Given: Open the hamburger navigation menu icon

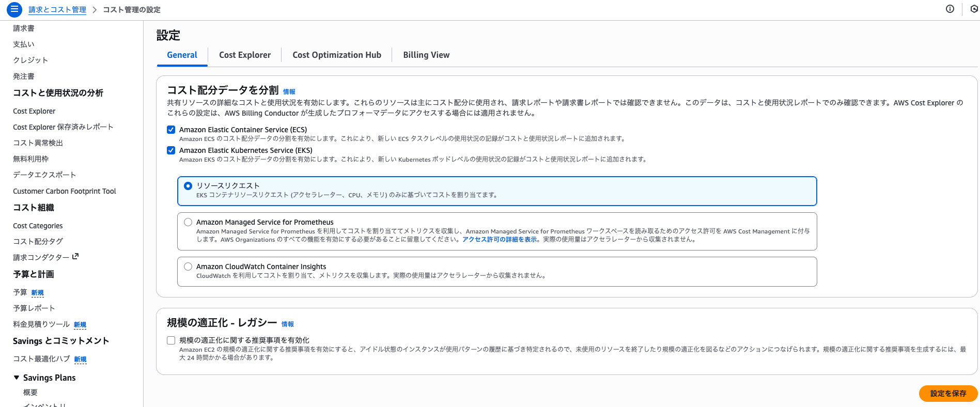Looking at the screenshot, I should pos(14,9).
